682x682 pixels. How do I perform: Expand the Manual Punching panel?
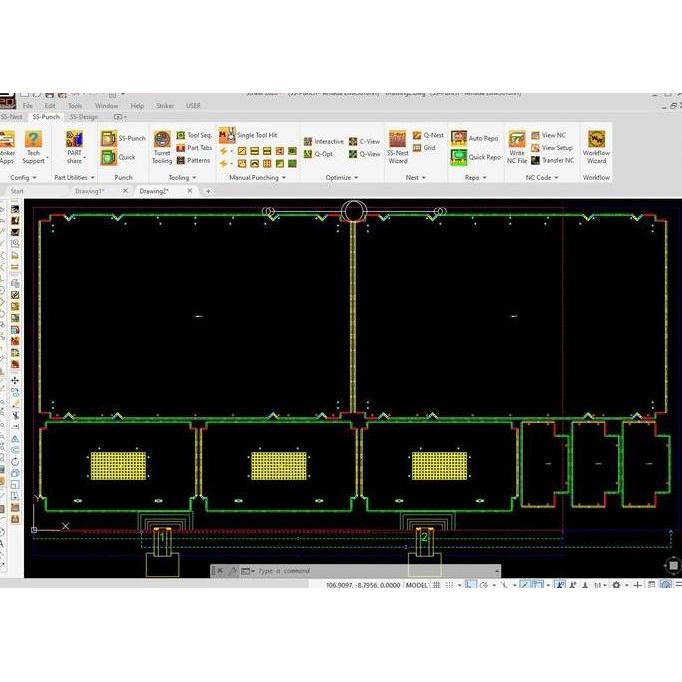[258, 177]
